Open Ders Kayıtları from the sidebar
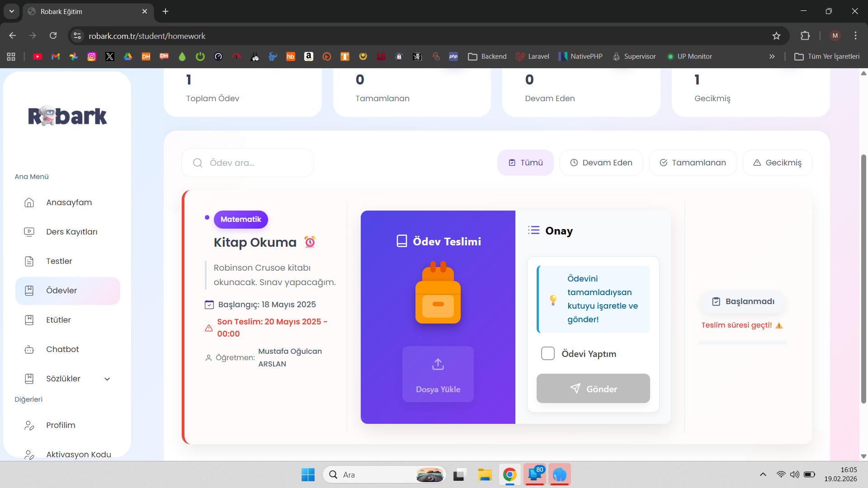 tap(71, 231)
